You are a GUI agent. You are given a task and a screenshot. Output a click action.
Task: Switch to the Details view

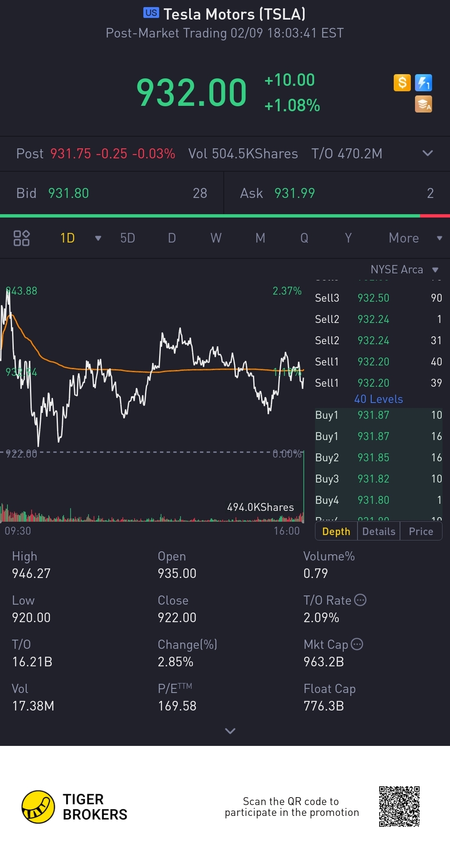click(x=379, y=531)
